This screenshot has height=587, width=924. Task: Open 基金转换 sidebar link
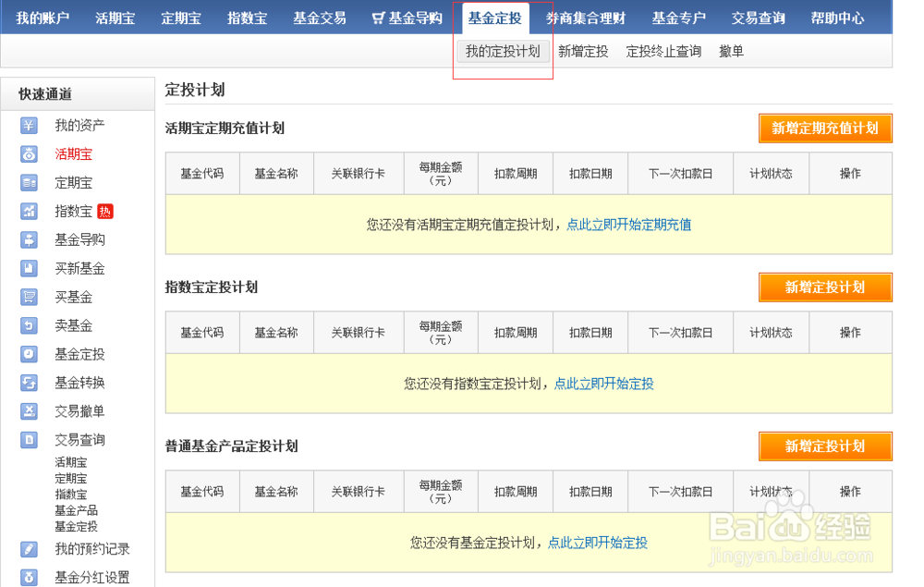tap(79, 383)
